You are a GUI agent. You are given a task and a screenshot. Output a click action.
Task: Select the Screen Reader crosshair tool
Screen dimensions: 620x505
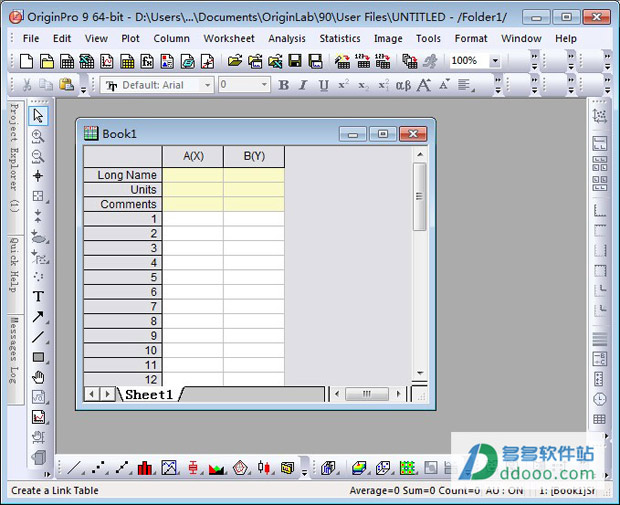click(38, 176)
